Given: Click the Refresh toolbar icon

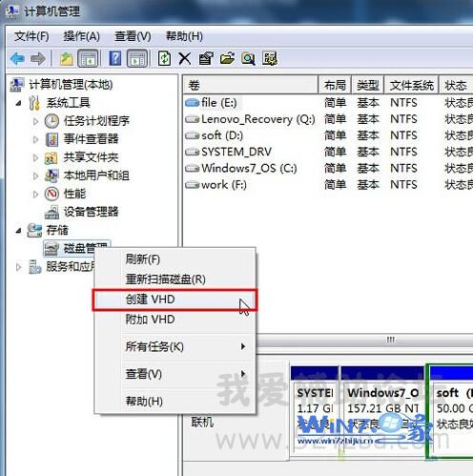Looking at the screenshot, I should (x=164, y=59).
